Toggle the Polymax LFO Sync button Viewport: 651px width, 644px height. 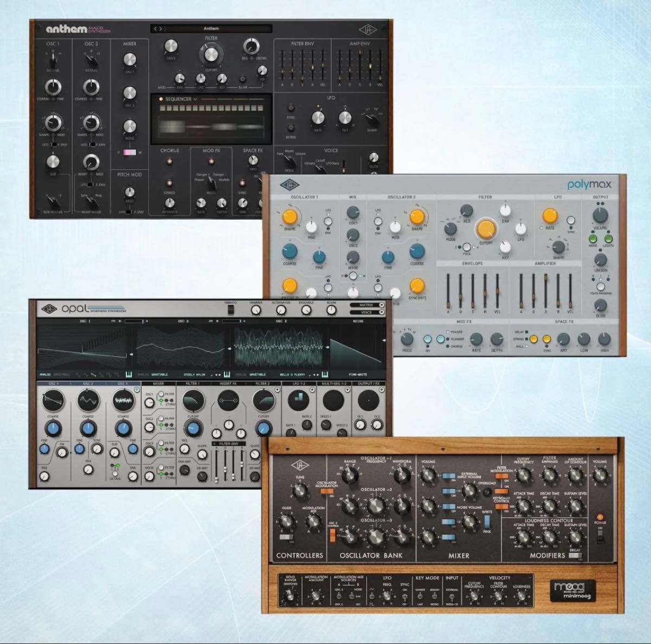pos(571,220)
